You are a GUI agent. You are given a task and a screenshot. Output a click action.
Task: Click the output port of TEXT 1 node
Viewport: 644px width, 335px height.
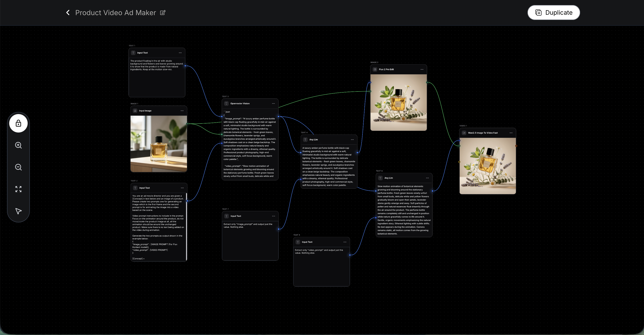[x=185, y=66]
